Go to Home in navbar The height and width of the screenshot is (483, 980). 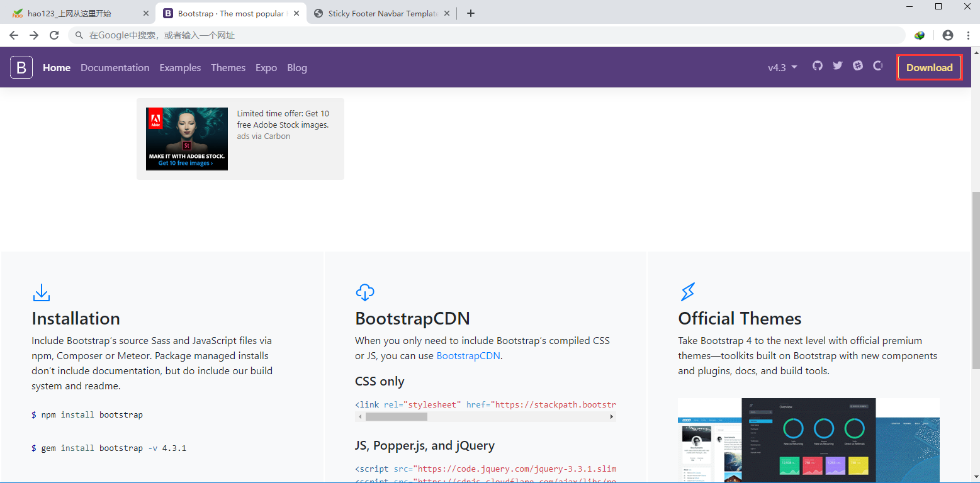[57, 67]
